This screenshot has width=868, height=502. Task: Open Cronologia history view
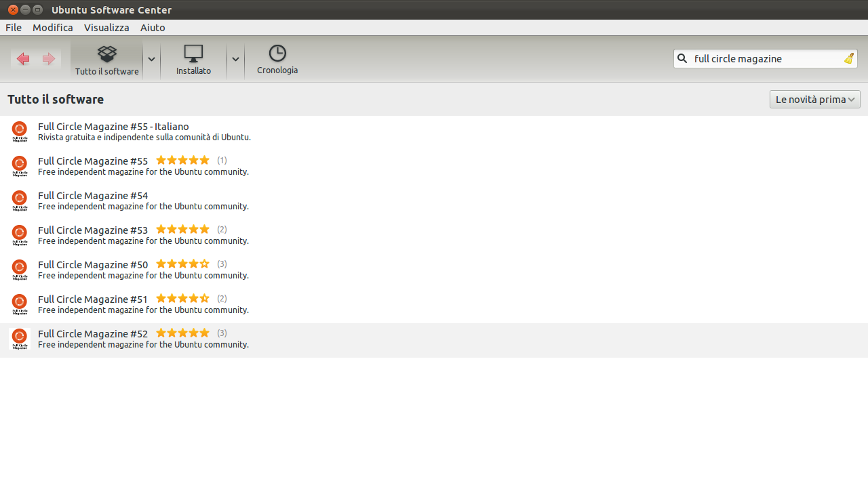click(x=277, y=60)
